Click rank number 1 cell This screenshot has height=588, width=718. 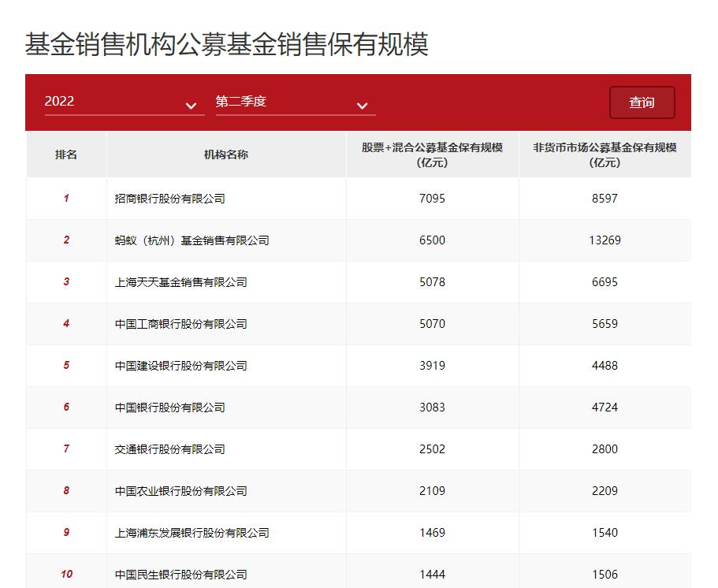(x=66, y=199)
